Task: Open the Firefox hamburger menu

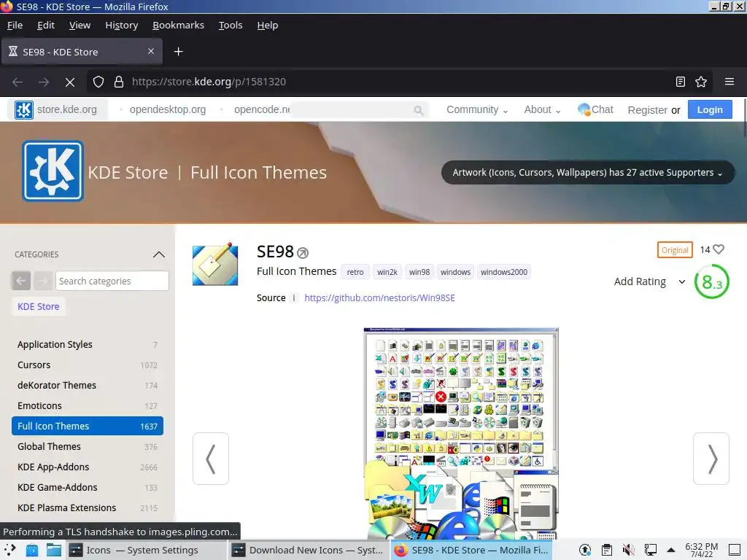Action: (729, 82)
